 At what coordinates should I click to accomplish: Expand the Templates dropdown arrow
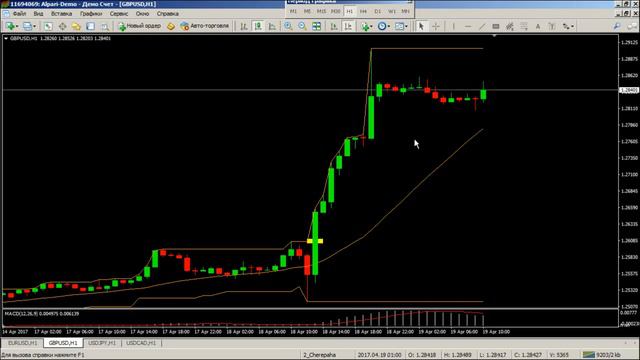pos(406,27)
